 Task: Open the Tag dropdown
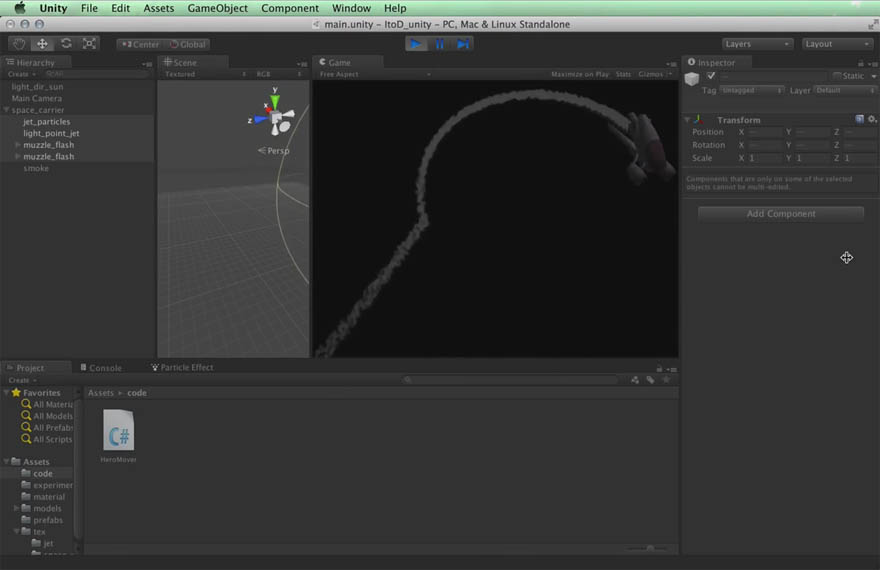751,90
